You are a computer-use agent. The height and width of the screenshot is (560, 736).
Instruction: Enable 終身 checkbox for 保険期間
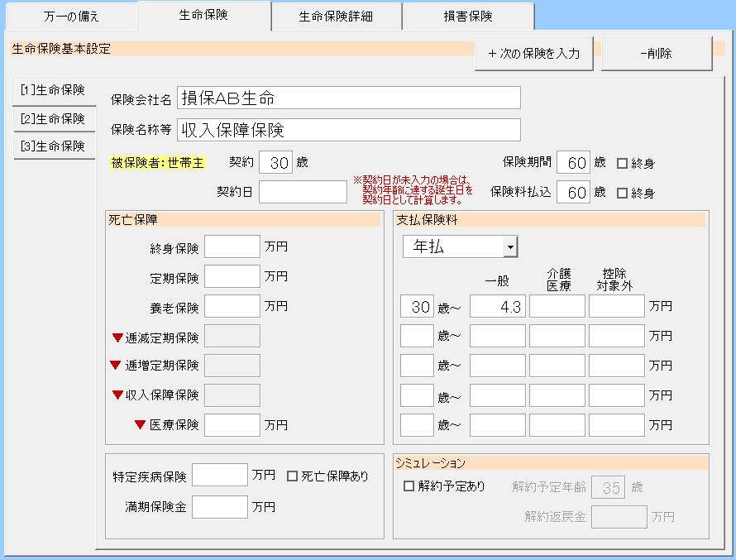pyautogui.click(x=623, y=163)
